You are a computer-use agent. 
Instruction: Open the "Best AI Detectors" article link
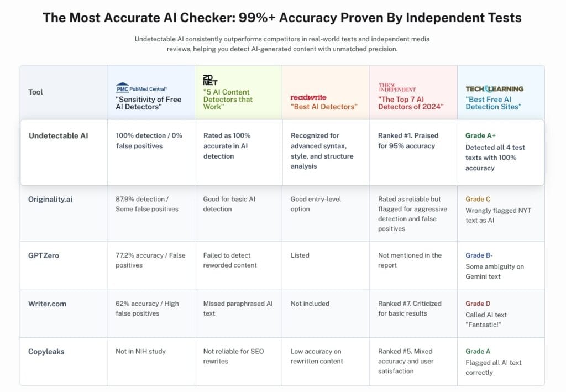pyautogui.click(x=323, y=107)
